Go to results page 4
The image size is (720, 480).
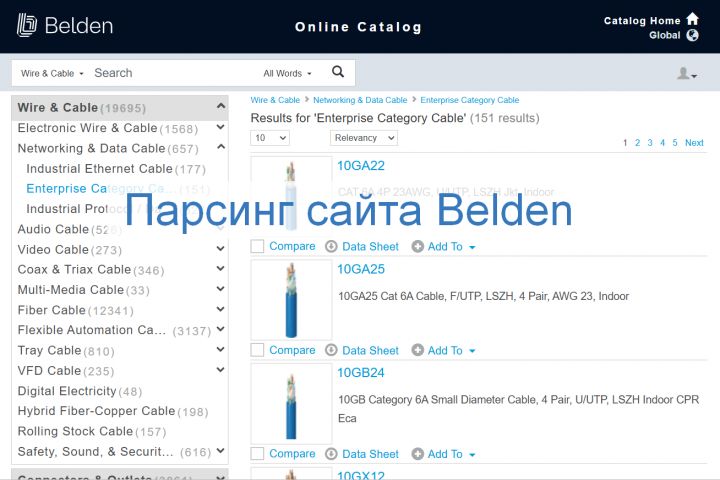pos(662,143)
